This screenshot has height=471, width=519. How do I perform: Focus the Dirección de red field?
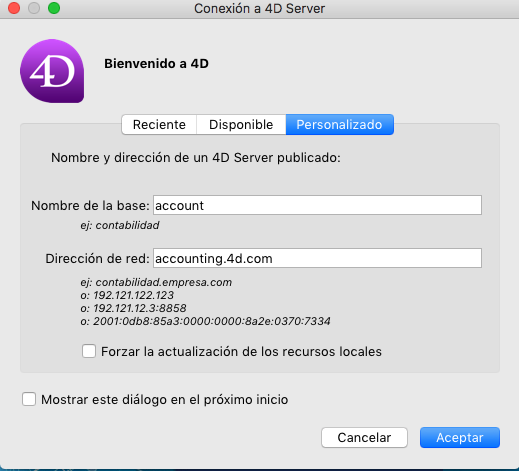point(317,258)
